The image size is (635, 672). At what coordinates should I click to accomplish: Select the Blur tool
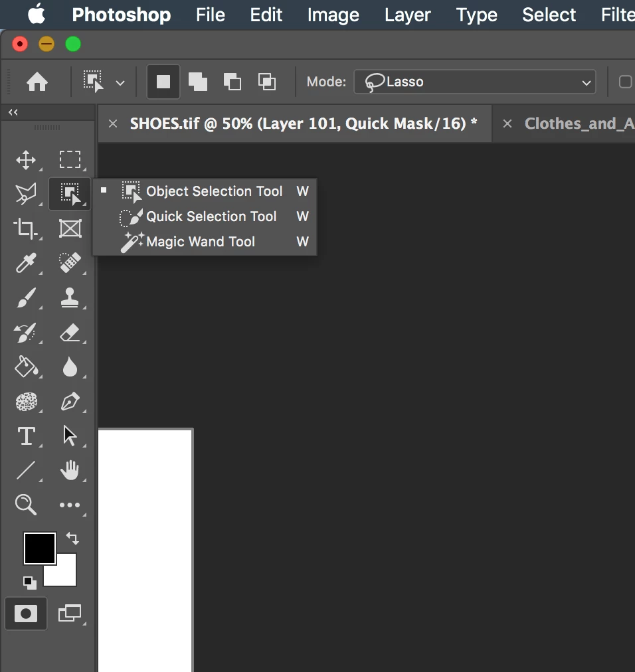[x=70, y=367]
